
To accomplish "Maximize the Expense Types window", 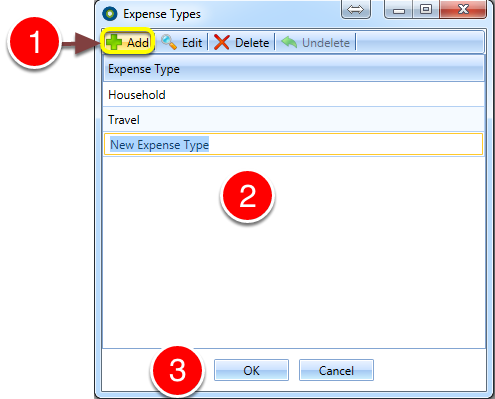I will point(426,9).
